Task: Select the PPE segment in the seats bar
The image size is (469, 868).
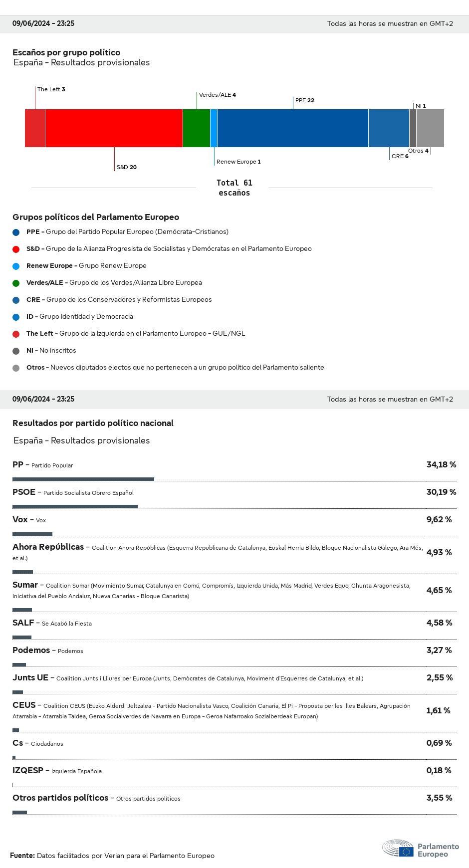Action: [292, 128]
